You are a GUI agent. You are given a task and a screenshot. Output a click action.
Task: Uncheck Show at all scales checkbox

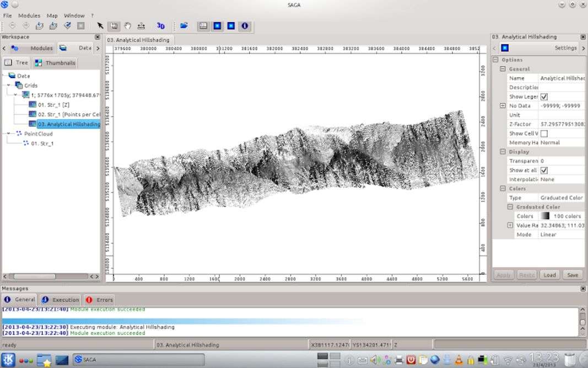click(544, 170)
